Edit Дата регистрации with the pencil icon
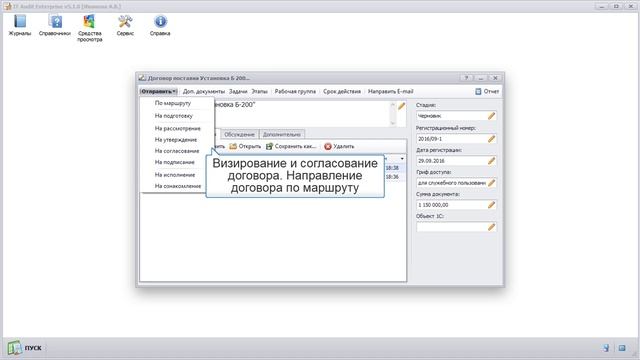The image size is (640, 360). pos(491,161)
